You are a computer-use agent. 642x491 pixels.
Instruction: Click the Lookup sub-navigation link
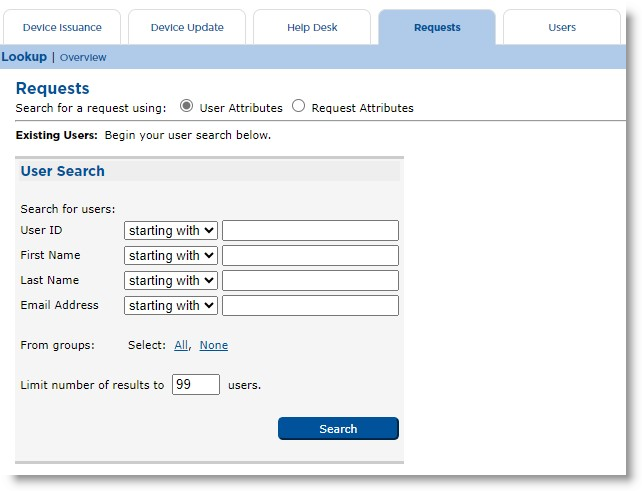(24, 57)
